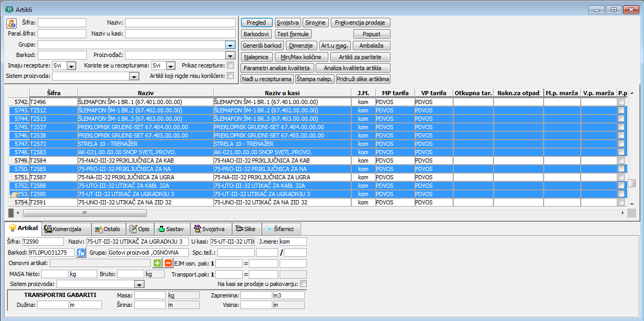
Task: Toggle 'Na kasi se prodaje u pakovanju' checkbox
Action: (303, 284)
